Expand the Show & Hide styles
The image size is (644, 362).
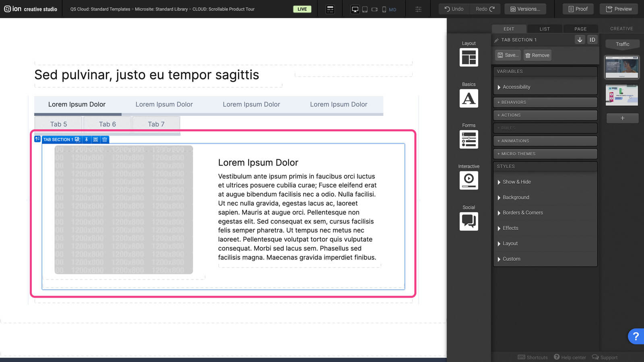(516, 182)
